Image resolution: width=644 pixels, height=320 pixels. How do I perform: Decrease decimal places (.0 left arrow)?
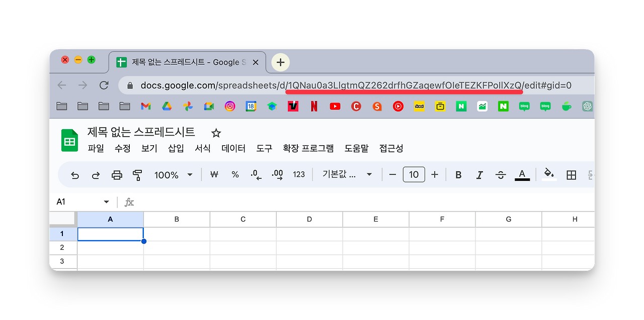[256, 174]
